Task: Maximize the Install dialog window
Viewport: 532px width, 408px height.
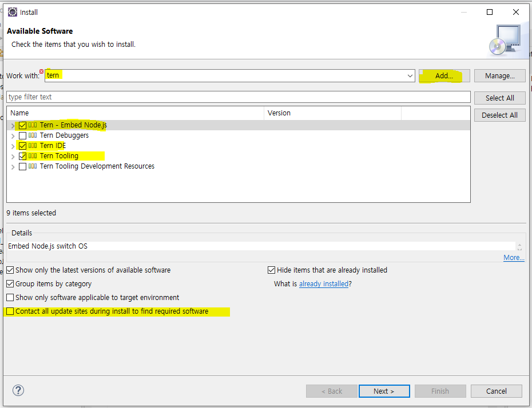Action: pyautogui.click(x=489, y=12)
